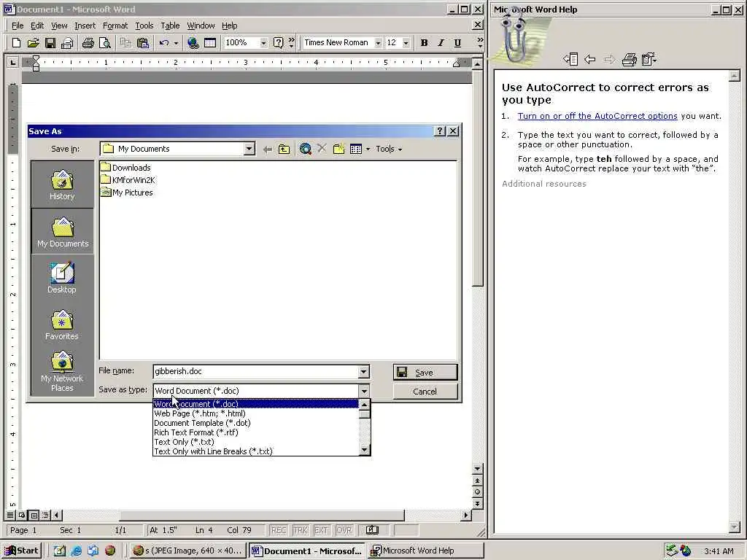Viewport: 747px width, 560px height.
Task: Click Up One Level folder icon
Action: [284, 149]
